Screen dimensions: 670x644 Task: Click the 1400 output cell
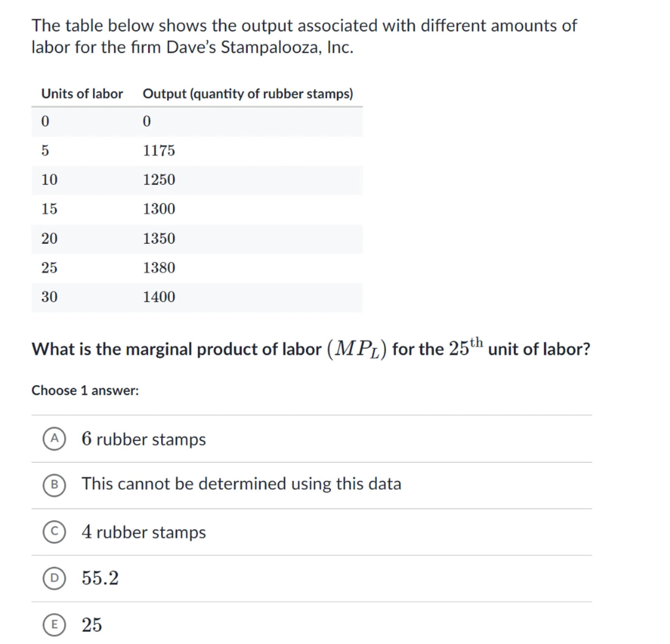159,297
